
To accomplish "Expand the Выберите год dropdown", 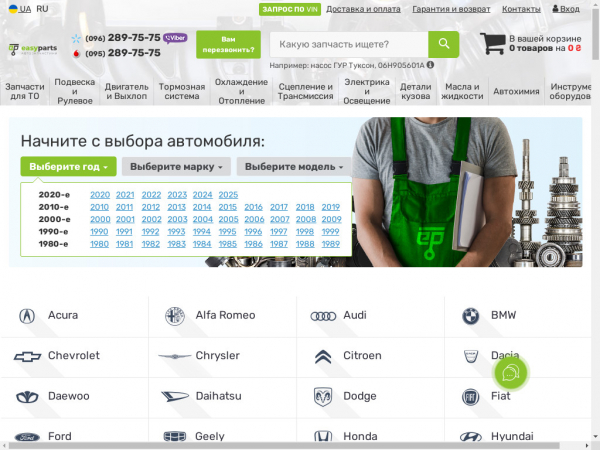I will tap(68, 166).
